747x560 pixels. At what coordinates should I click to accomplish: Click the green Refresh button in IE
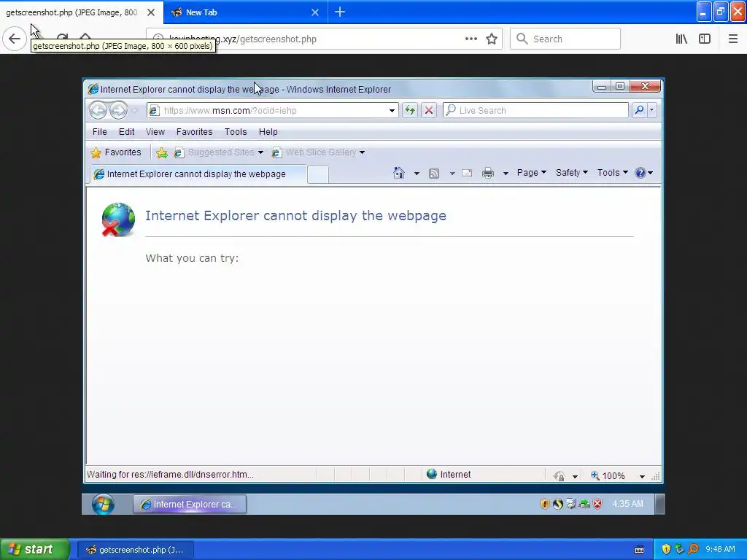(410, 111)
